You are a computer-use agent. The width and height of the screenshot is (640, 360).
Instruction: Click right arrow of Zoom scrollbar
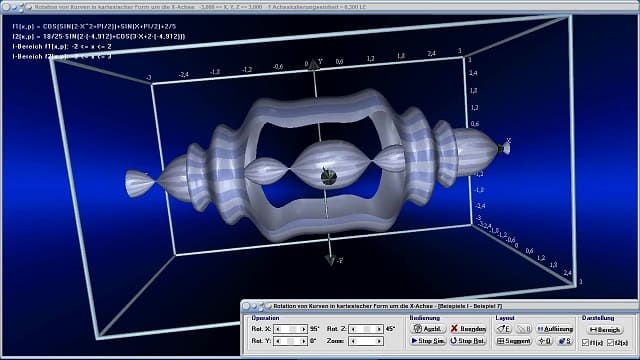tap(379, 341)
